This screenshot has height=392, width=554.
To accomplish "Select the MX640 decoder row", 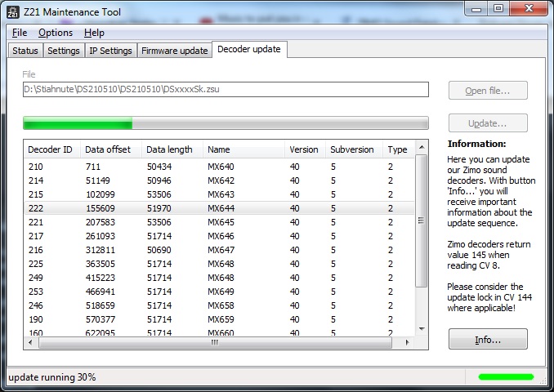I will tap(221, 167).
